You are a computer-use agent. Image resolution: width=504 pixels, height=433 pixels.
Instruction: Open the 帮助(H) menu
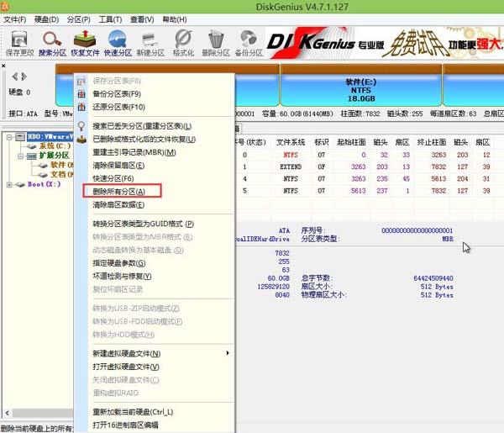coord(174,19)
